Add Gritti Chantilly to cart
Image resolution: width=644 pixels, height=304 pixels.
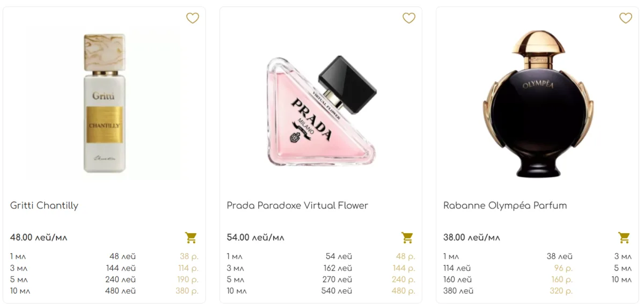click(191, 238)
